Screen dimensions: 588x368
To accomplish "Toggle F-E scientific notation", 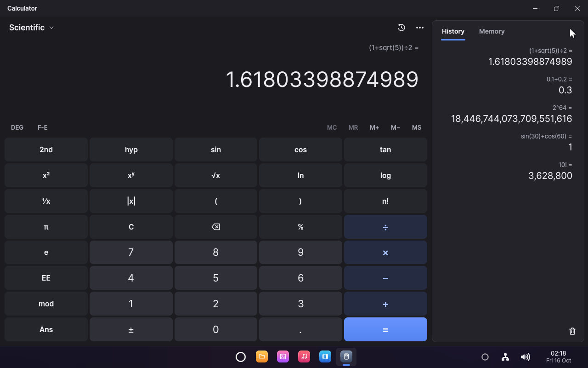I will (x=43, y=127).
